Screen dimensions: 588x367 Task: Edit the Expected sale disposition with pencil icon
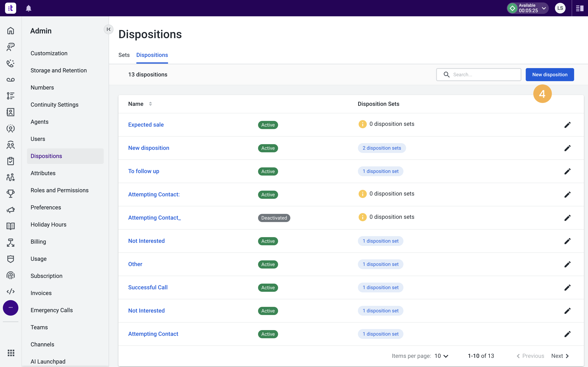(x=567, y=125)
